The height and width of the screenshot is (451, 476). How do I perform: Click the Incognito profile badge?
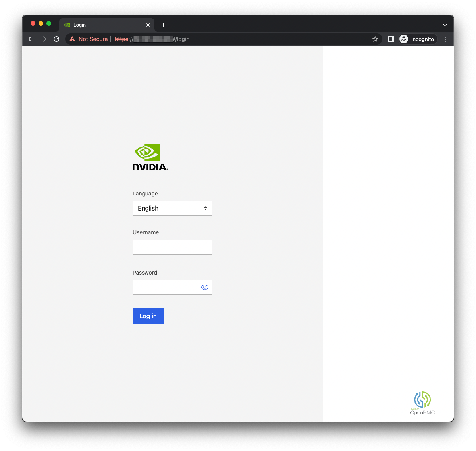coord(418,39)
